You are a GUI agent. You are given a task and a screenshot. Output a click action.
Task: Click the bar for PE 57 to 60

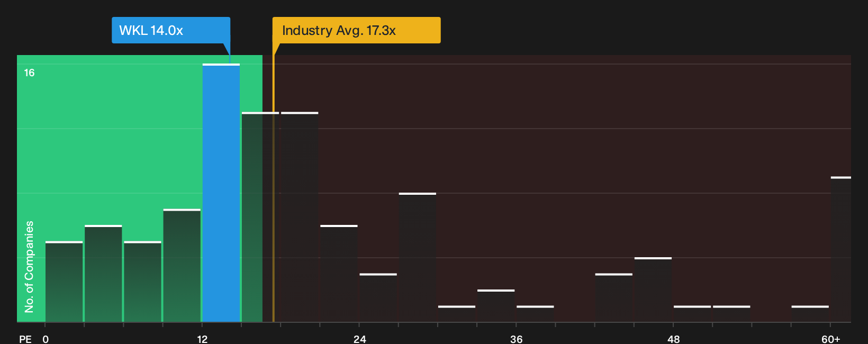[810, 314]
